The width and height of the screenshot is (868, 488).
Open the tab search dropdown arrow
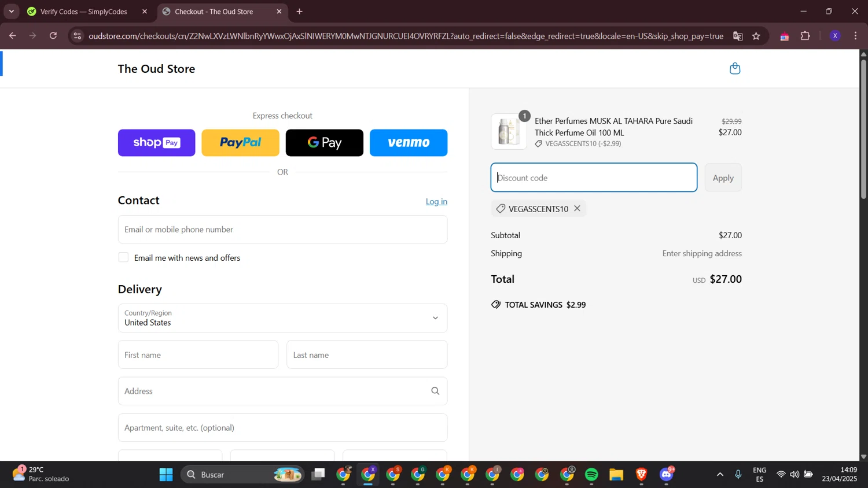tap(11, 12)
